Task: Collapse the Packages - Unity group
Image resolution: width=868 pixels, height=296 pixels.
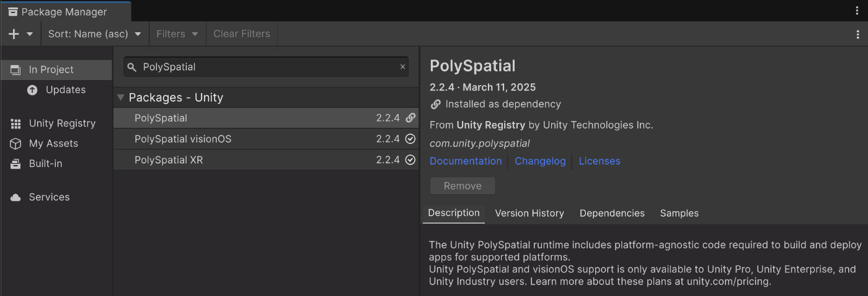Action: [x=120, y=97]
